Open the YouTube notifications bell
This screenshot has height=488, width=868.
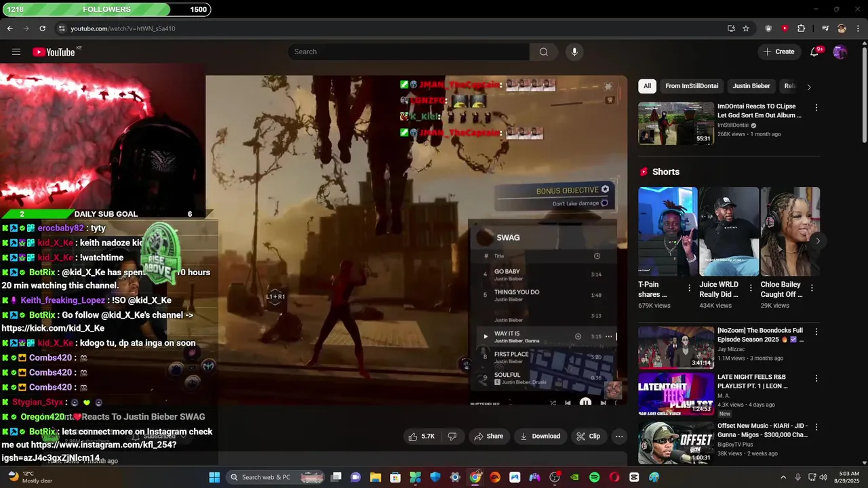pos(815,52)
